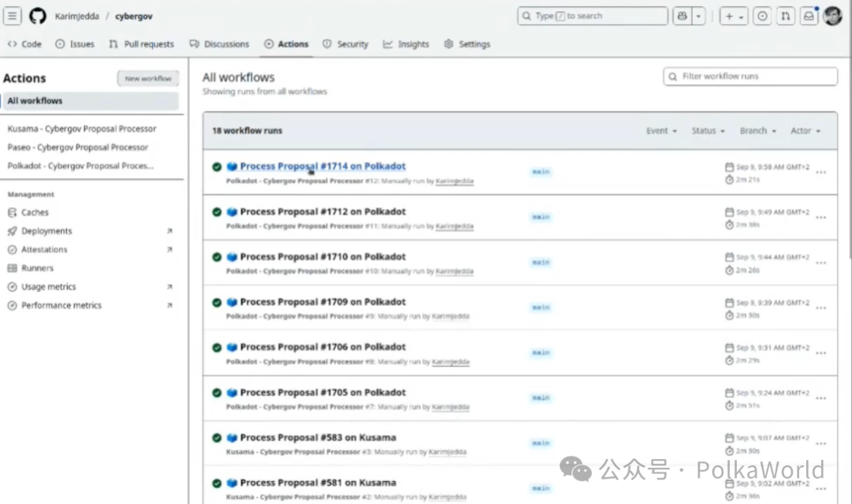Open the issues icon in the header
This screenshot has width=852, height=504.
point(762,16)
